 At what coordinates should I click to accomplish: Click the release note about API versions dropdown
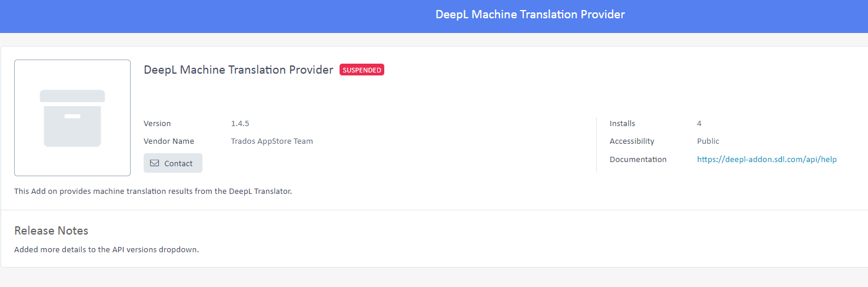(x=107, y=249)
